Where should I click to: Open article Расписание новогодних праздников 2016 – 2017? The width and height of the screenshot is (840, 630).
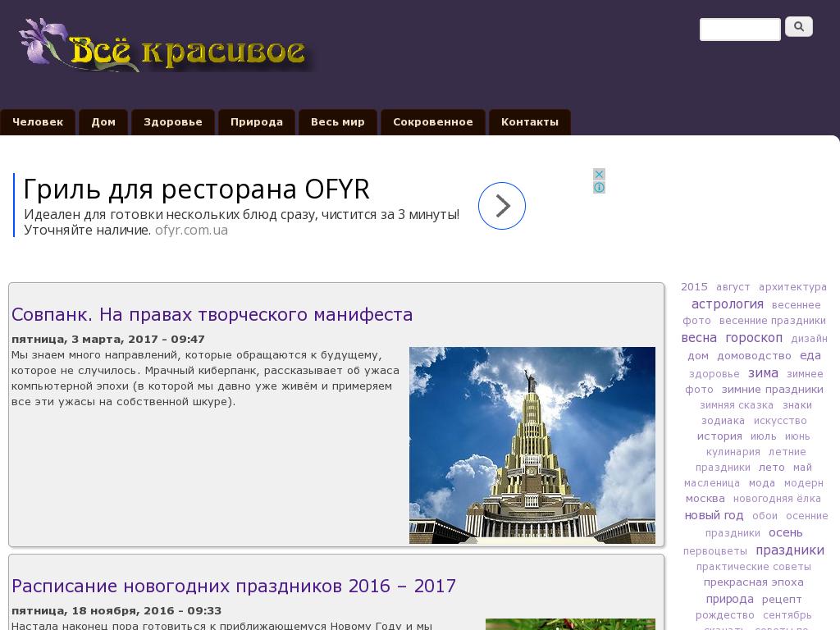click(234, 586)
